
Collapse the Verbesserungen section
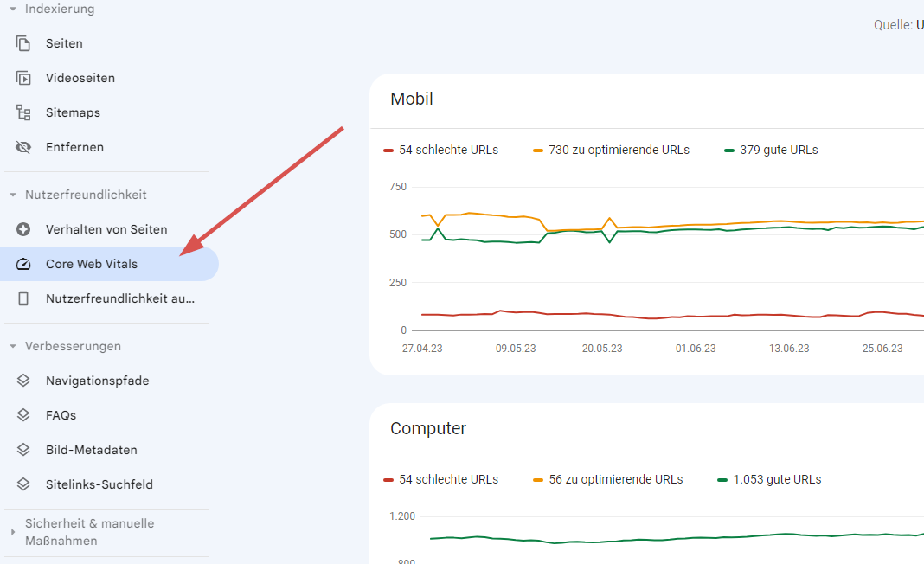[x=13, y=346]
